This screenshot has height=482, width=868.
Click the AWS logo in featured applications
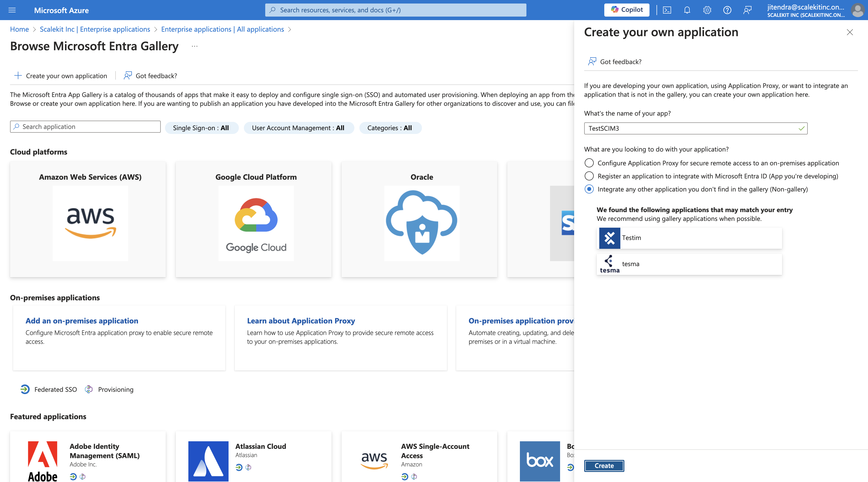374,461
